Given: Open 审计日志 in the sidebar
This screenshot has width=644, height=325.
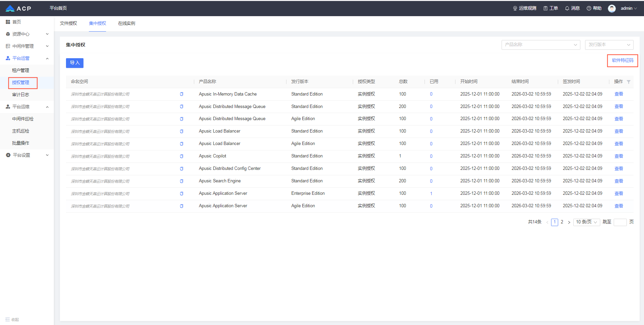Looking at the screenshot, I should pos(21,95).
